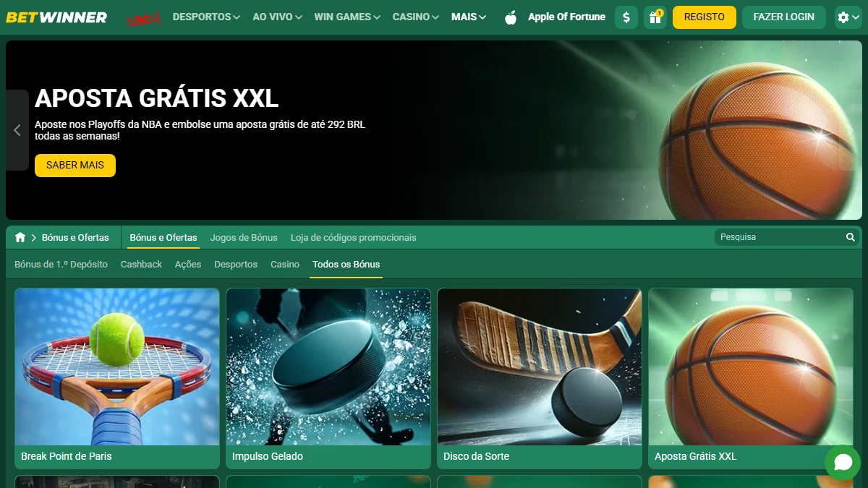Image resolution: width=868 pixels, height=488 pixels.
Task: Click the Registo button
Action: [705, 17]
